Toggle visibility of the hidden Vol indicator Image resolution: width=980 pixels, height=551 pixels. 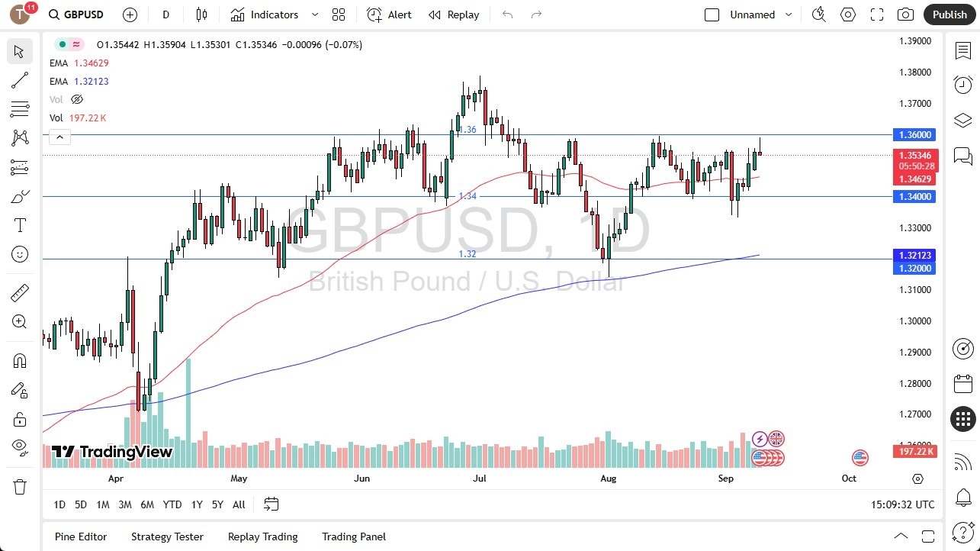pyautogui.click(x=76, y=99)
